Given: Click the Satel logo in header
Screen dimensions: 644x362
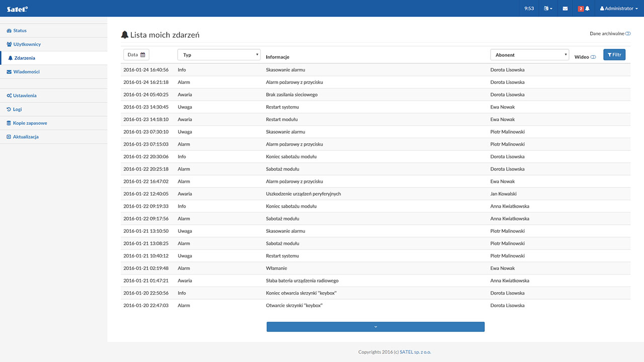Looking at the screenshot, I should pyautogui.click(x=17, y=9).
